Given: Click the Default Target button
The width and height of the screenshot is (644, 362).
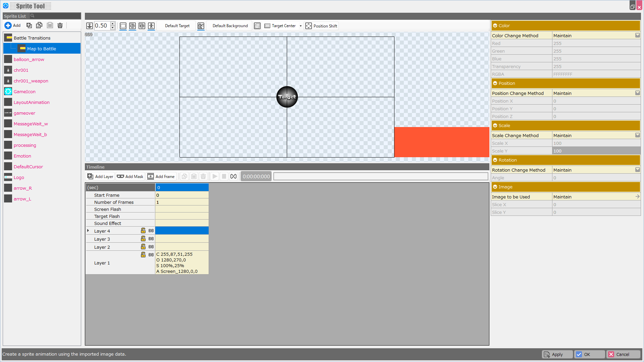Looking at the screenshot, I should click(177, 26).
